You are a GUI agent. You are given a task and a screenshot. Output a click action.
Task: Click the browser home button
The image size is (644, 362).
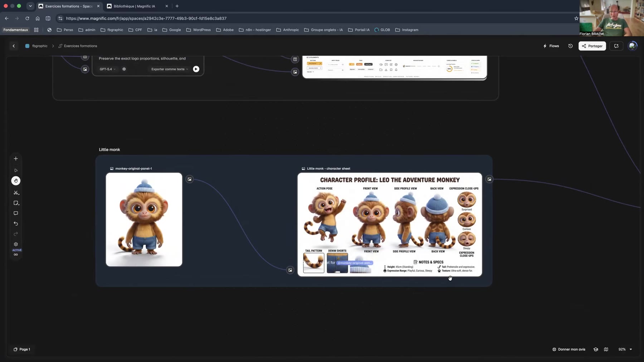(38, 18)
